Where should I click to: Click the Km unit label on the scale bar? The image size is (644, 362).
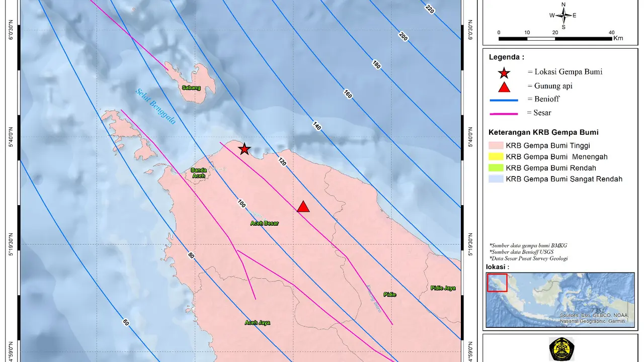click(x=618, y=38)
